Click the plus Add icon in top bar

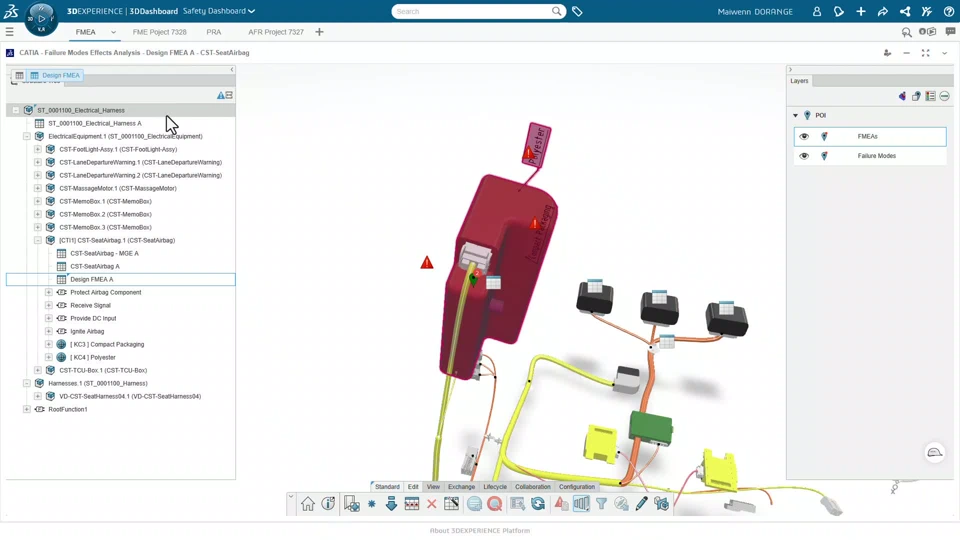[x=861, y=11]
